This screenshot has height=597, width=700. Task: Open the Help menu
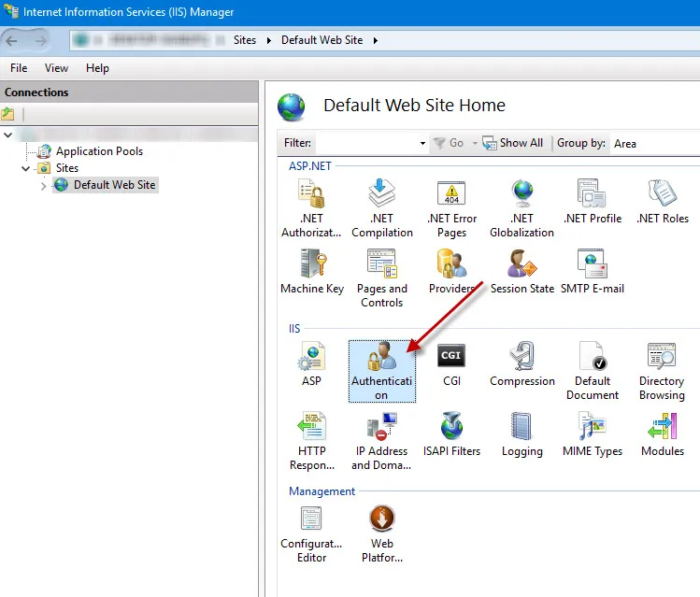97,68
